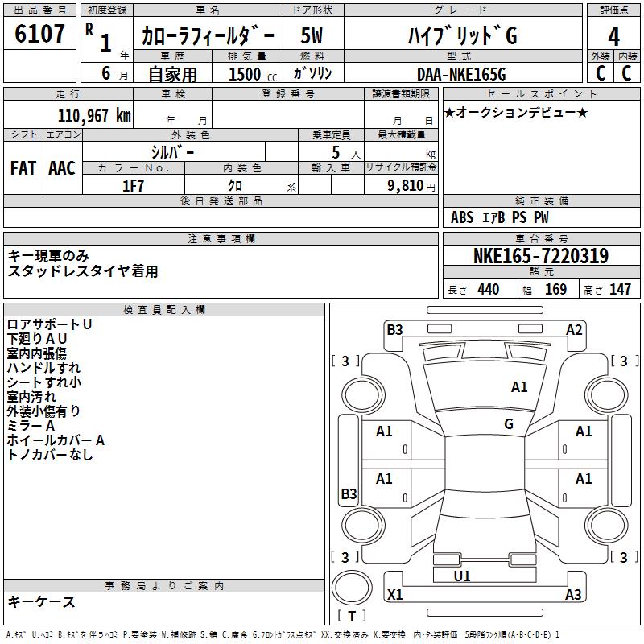
Task: Click width value 169
Action: [x=555, y=289]
